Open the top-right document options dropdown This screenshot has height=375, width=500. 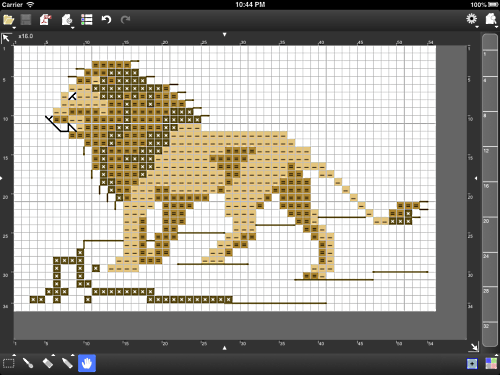point(491,19)
